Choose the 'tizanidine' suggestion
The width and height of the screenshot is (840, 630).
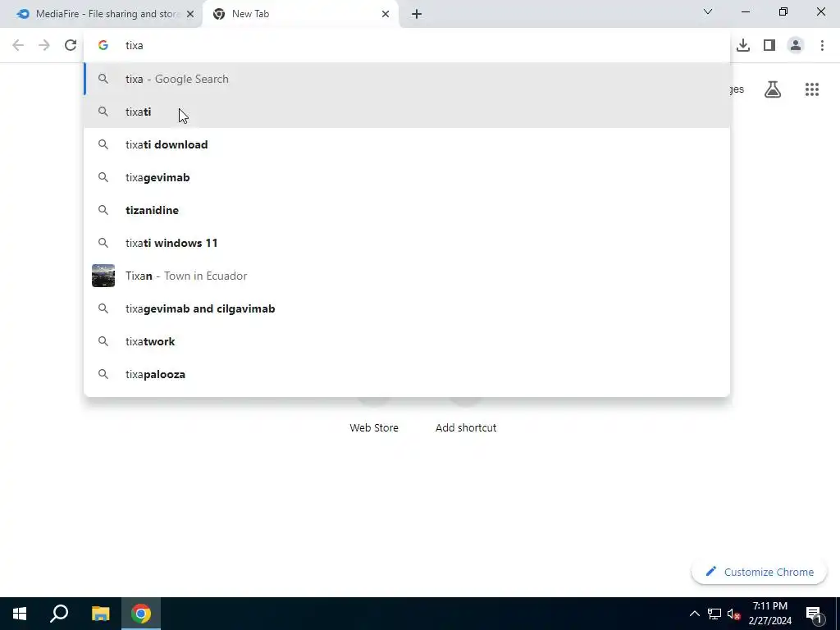(407, 210)
